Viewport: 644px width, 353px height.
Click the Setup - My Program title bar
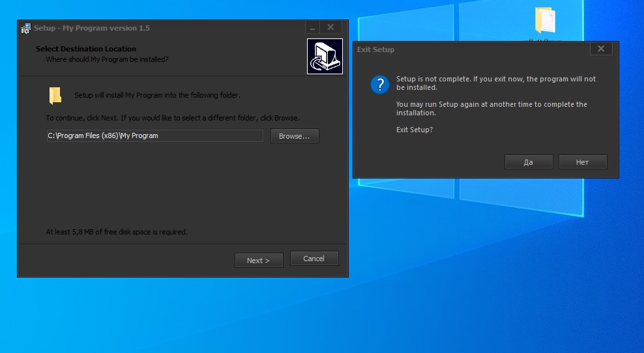coord(163,28)
